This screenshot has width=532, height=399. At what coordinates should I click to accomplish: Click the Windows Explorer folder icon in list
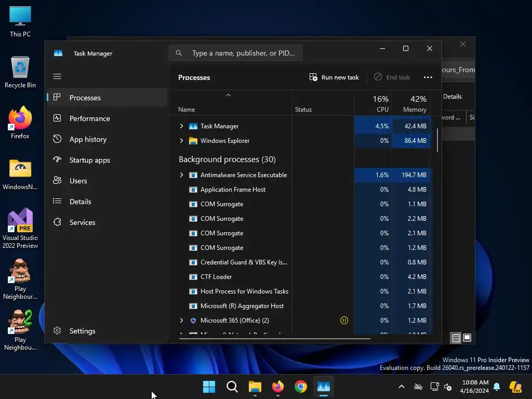193,141
